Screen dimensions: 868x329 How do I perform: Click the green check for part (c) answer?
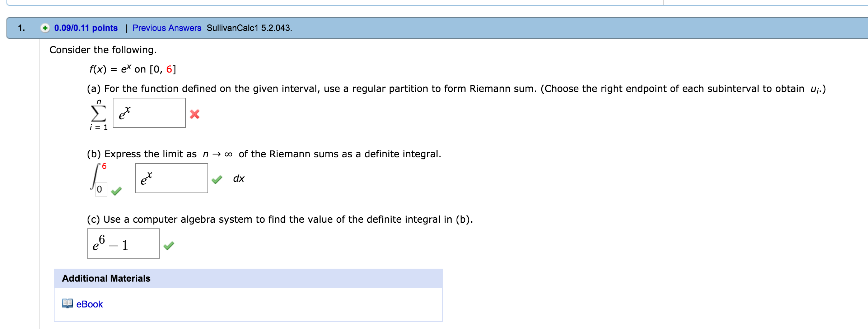169,246
